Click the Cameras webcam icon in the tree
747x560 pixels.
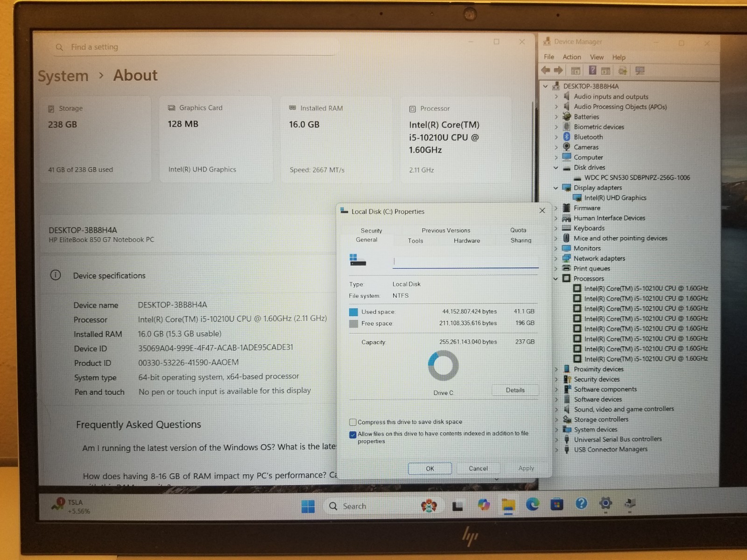[x=567, y=147]
